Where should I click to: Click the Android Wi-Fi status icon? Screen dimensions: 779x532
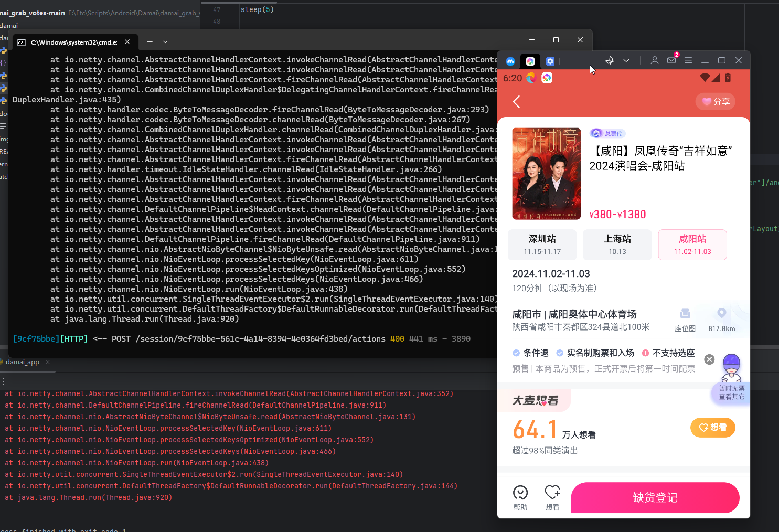(705, 78)
